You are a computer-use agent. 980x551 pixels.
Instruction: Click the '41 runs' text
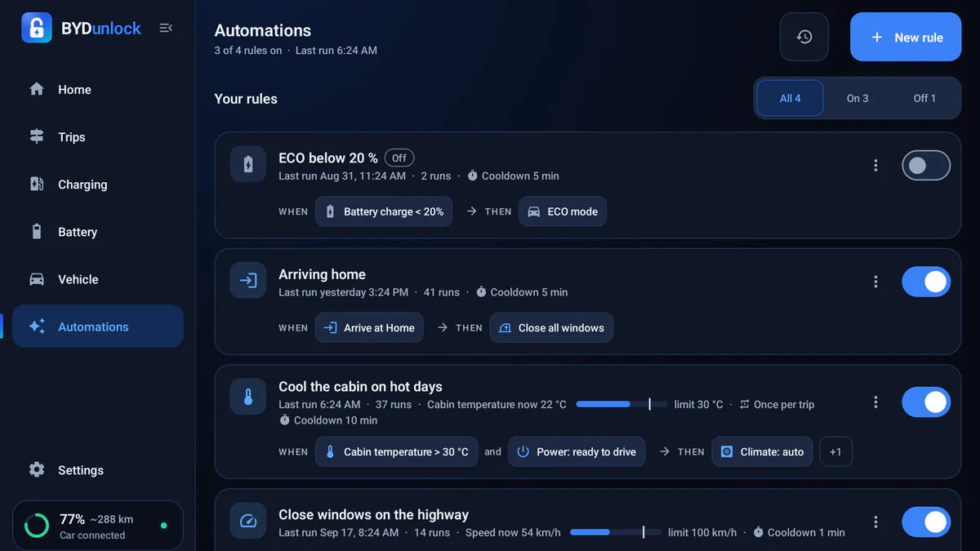[x=442, y=292]
